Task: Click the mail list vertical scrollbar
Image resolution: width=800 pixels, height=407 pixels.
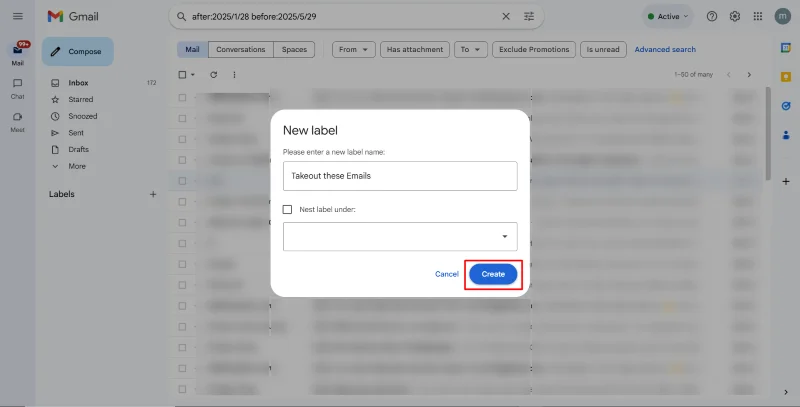Action: pos(768,134)
